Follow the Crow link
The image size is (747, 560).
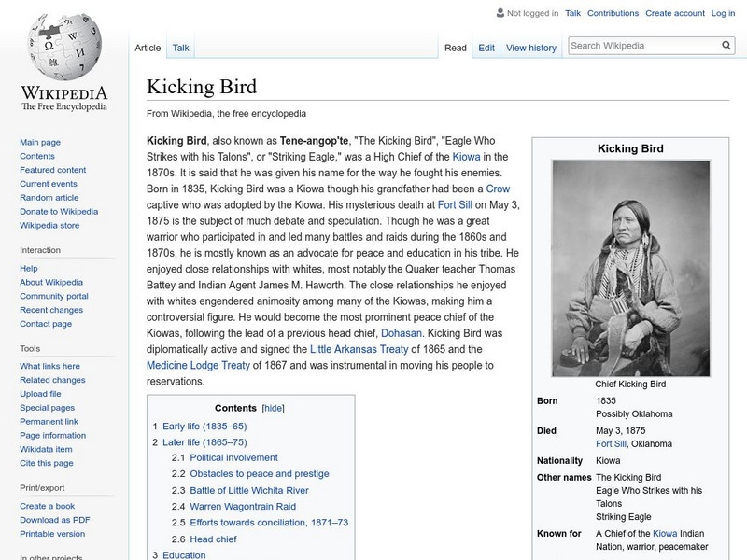click(x=498, y=189)
